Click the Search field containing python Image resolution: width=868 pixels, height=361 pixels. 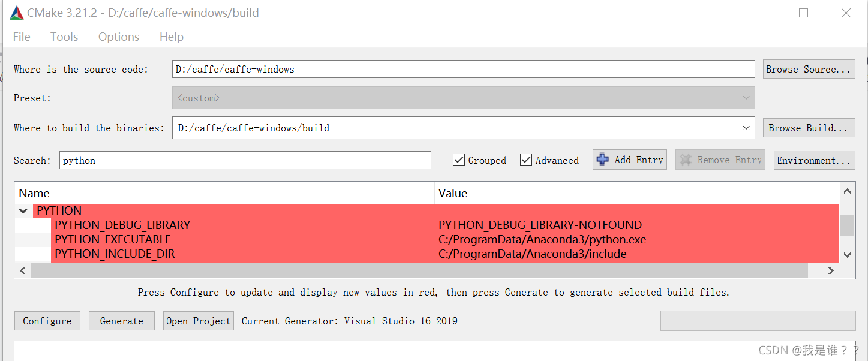click(245, 160)
